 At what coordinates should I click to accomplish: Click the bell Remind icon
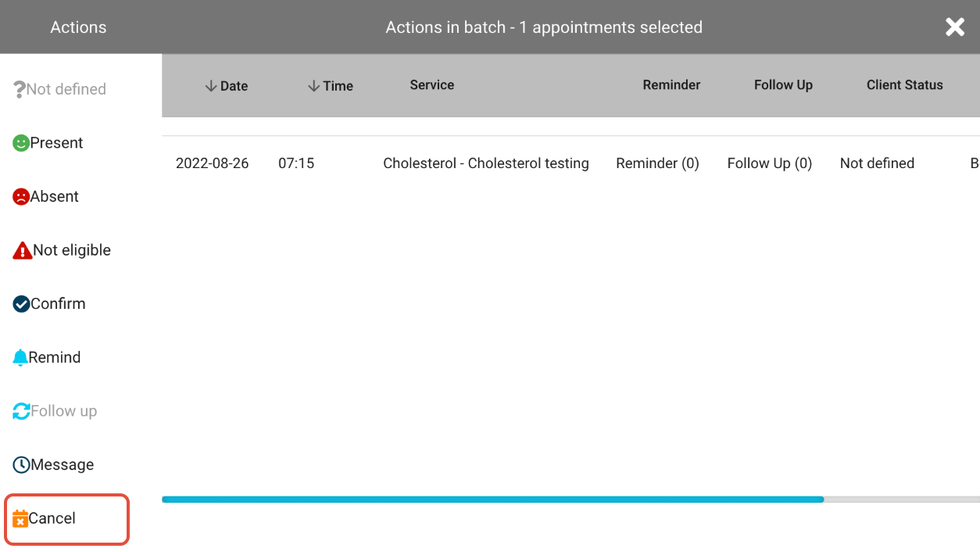pos(20,357)
